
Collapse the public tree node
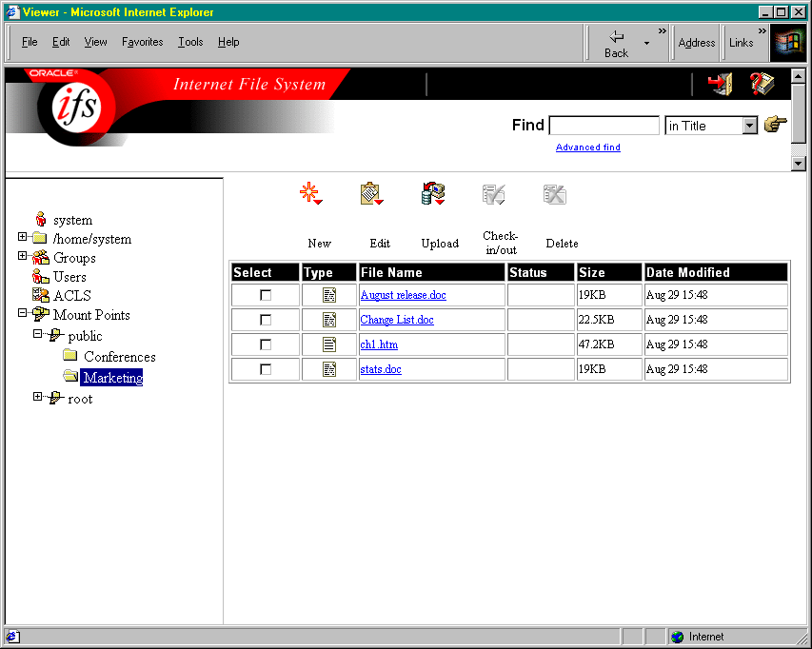(38, 334)
